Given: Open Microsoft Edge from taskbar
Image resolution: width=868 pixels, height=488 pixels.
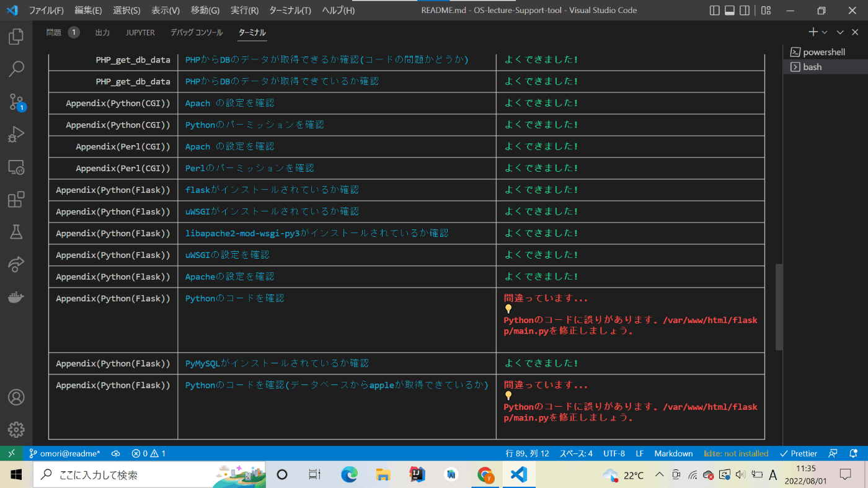Looking at the screenshot, I should tap(349, 475).
